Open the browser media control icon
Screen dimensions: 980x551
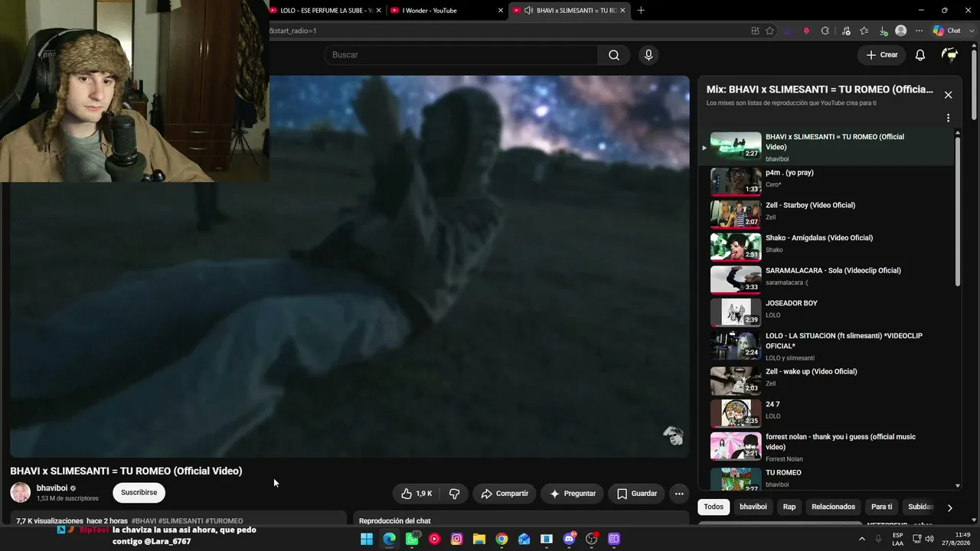846,31
